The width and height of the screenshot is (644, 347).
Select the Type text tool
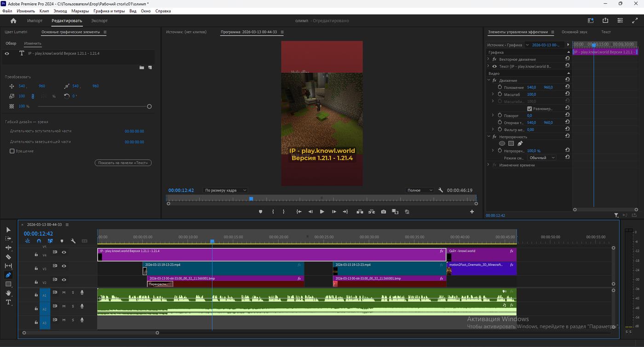8,302
